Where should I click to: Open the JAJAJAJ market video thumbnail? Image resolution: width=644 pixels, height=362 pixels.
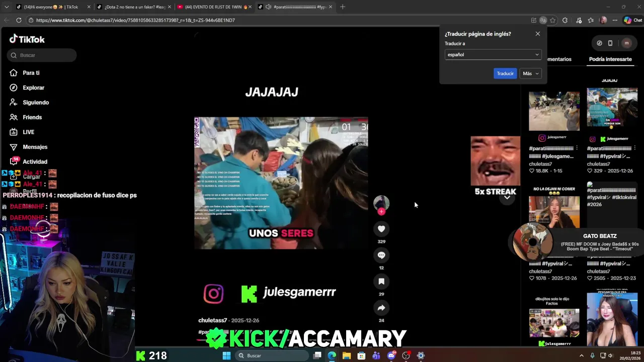(x=612, y=108)
